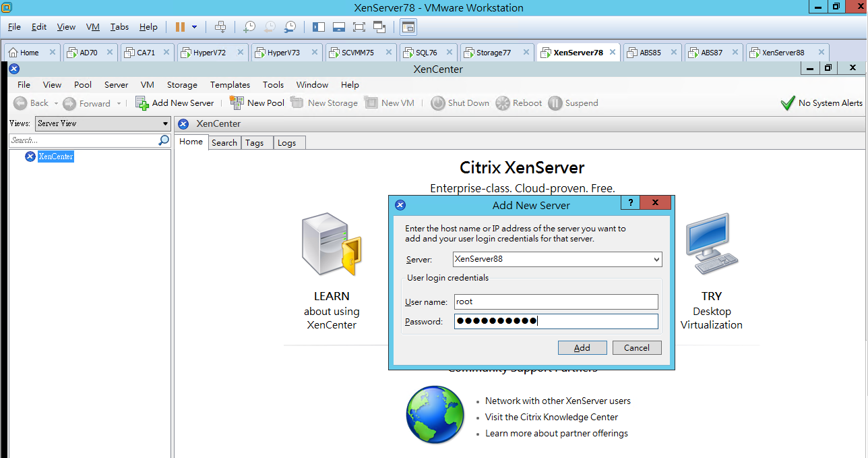Open VMware Tabs menu
Viewport: 868px width, 458px height.
pos(119,27)
